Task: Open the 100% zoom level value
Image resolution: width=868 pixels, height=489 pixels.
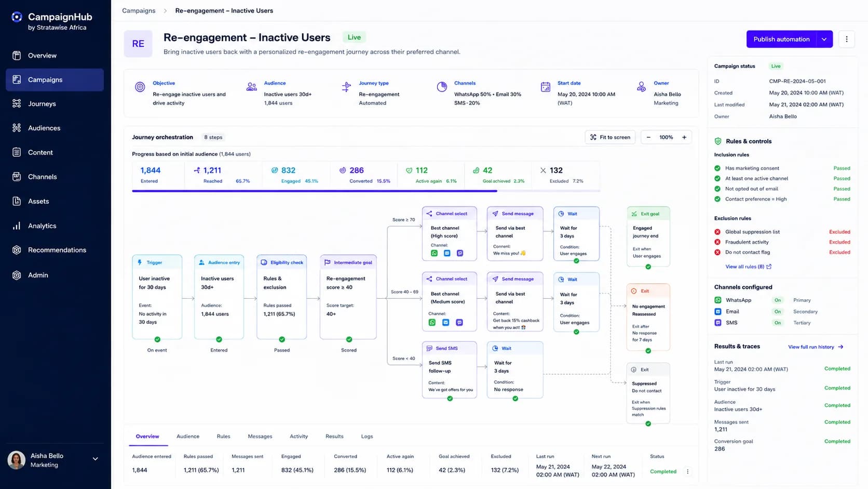Action: pos(666,137)
